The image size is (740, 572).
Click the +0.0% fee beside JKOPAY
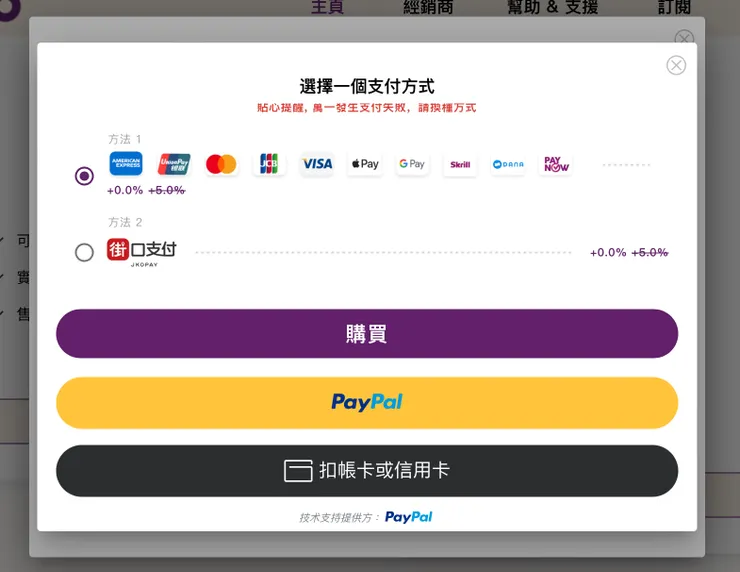click(x=608, y=252)
